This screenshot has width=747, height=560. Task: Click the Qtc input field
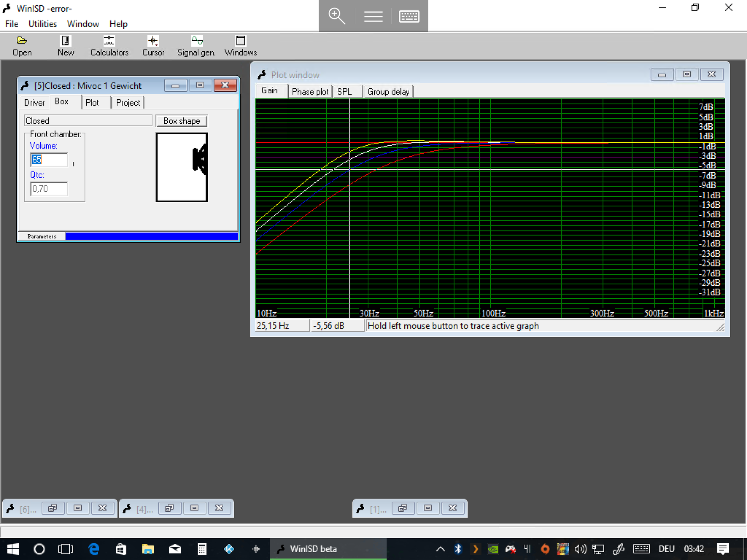pos(49,189)
